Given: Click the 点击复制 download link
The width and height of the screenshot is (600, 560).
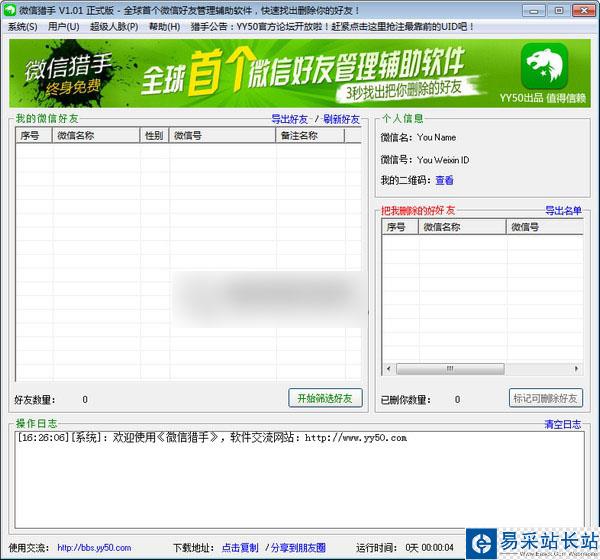Looking at the screenshot, I should pyautogui.click(x=240, y=548).
